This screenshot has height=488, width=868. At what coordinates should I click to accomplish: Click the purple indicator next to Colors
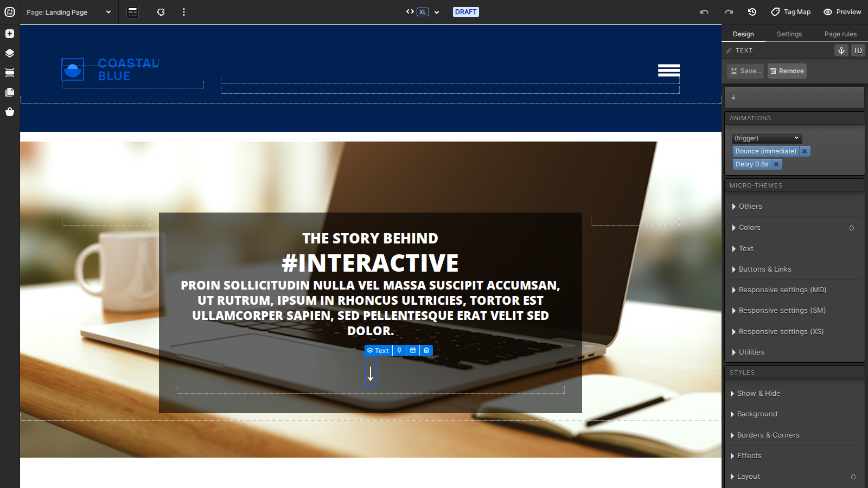[x=852, y=228]
